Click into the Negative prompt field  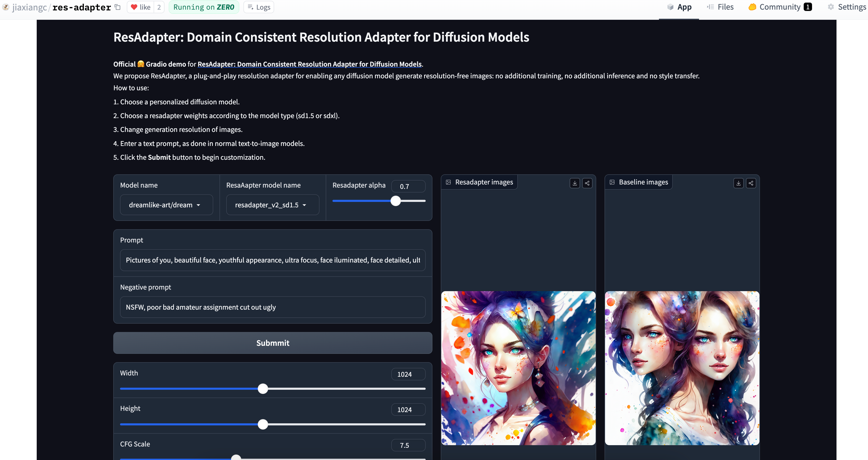272,307
